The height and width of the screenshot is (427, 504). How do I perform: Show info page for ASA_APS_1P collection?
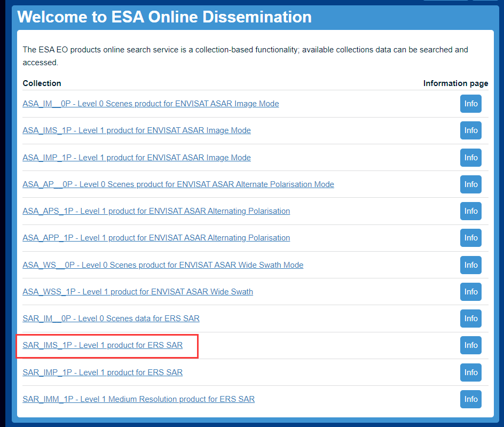pos(471,211)
